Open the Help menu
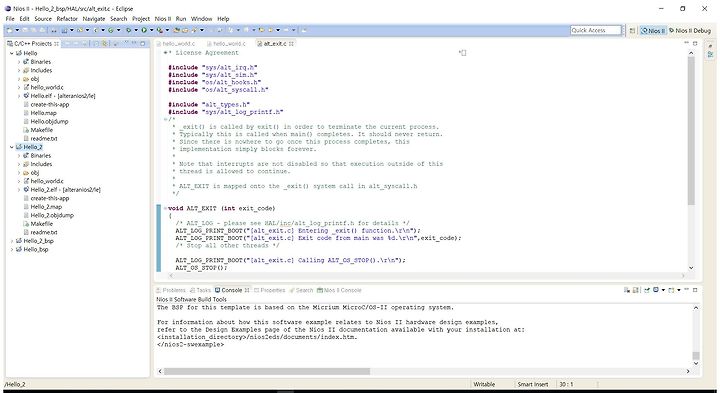 pos(223,19)
